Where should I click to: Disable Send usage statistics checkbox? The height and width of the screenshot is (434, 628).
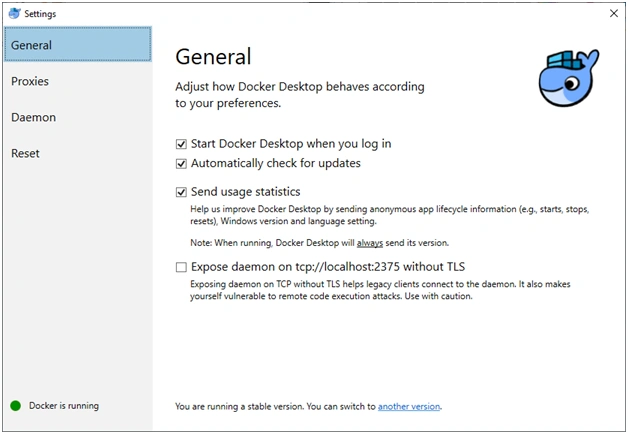181,192
